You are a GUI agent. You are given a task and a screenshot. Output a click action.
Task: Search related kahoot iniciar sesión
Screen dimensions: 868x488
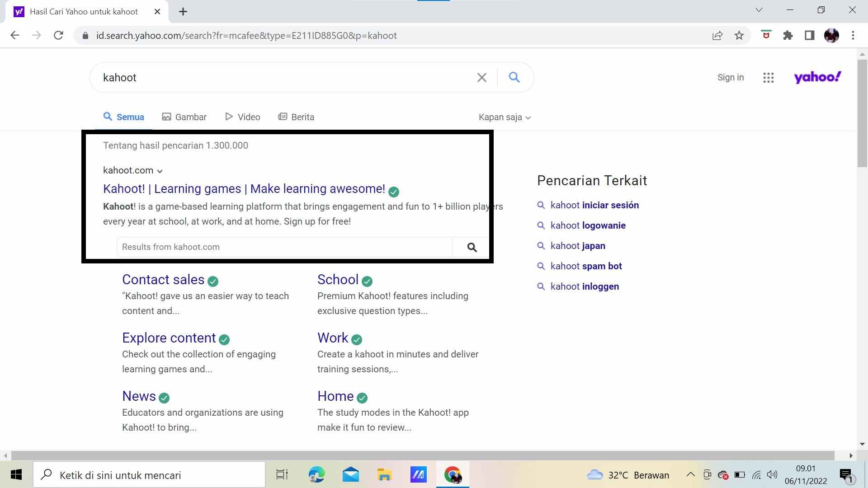pos(594,205)
